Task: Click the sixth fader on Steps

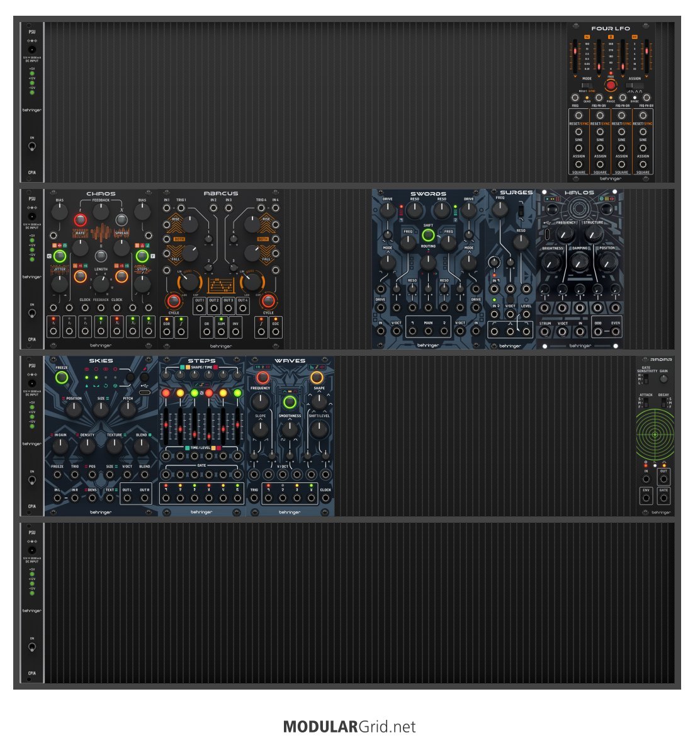Action: coord(237,426)
